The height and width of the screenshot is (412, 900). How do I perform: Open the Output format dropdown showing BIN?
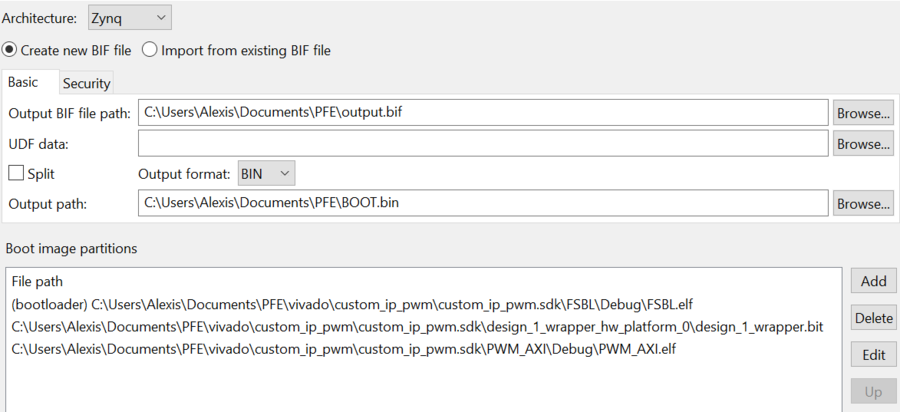coord(266,173)
